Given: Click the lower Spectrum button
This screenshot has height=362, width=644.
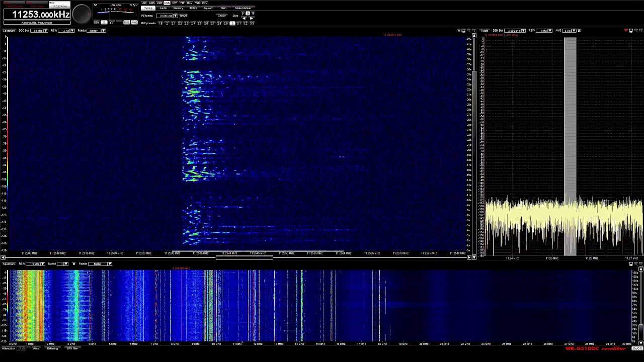Looking at the screenshot, I should pyautogui.click(x=9, y=264).
